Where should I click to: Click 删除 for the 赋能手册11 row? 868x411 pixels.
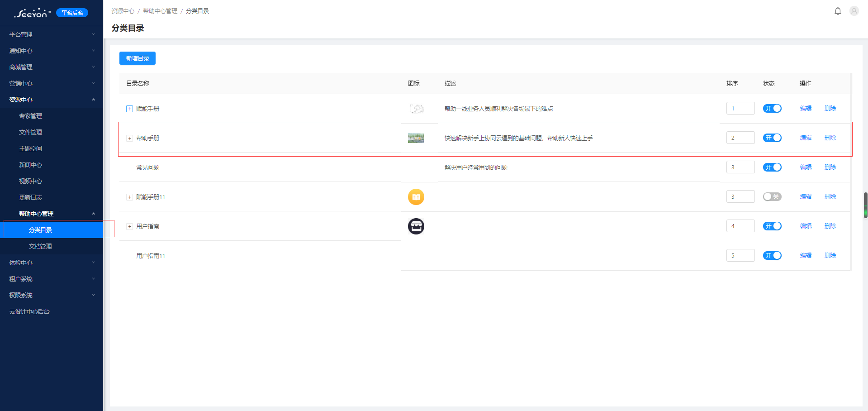pos(830,197)
